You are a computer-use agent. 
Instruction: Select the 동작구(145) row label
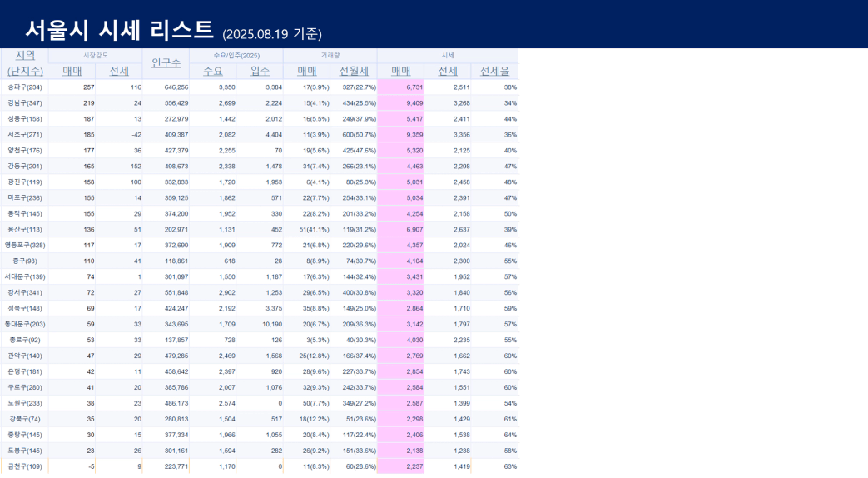[24, 213]
